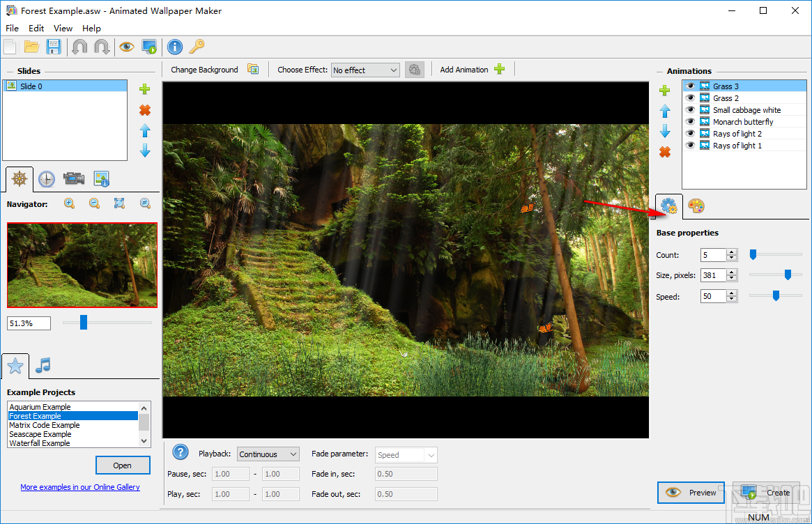Toggle visibility of Rays of light 1

pyautogui.click(x=690, y=146)
